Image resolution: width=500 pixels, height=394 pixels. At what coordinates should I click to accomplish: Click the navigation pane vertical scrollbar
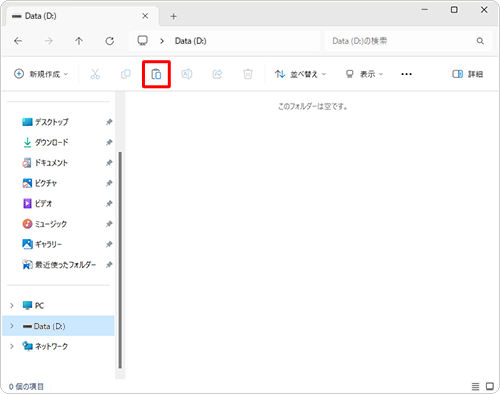pyautogui.click(x=120, y=260)
